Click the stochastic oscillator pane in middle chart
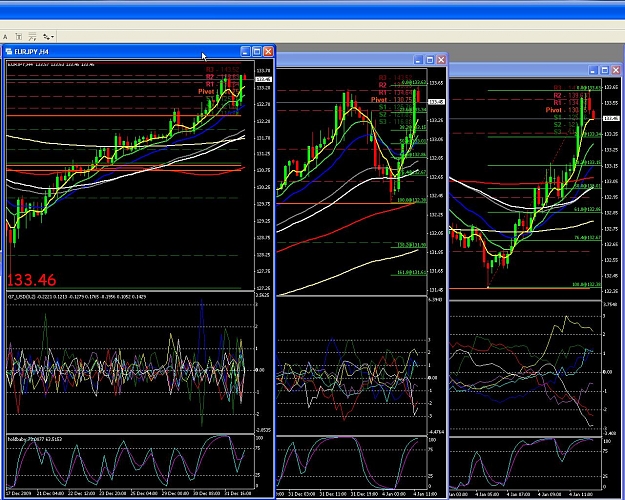 pos(352,463)
